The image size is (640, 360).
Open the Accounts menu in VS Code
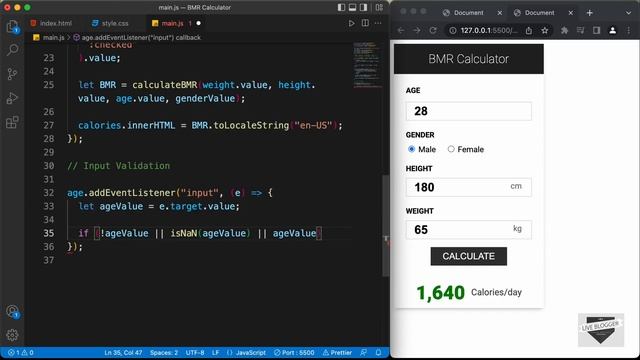tap(12, 312)
